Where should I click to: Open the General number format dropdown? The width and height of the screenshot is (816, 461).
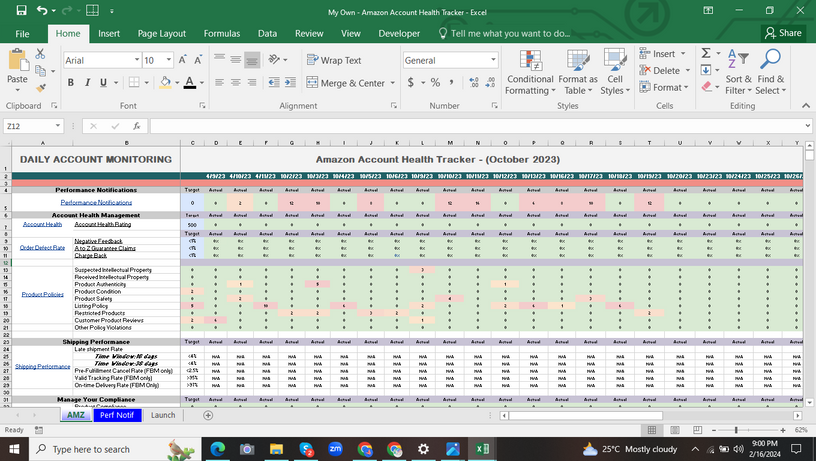[493, 60]
